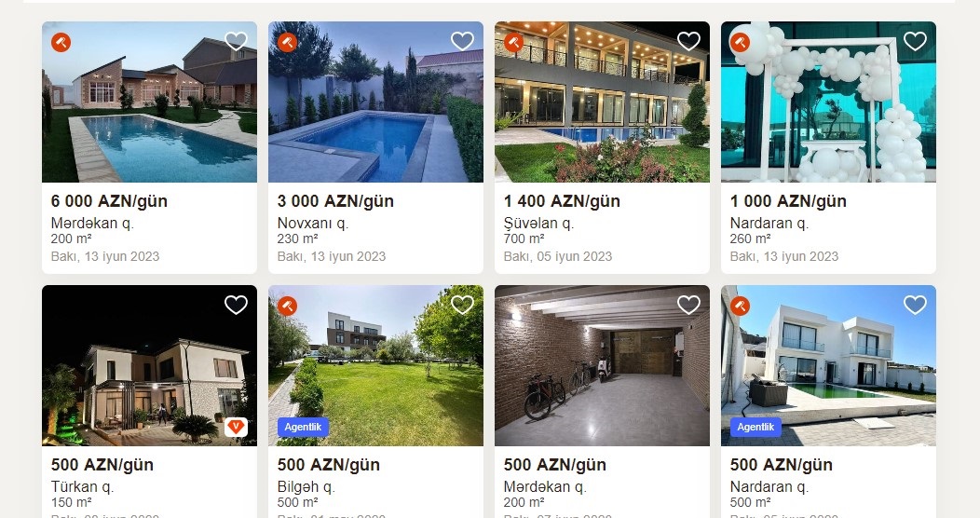Open the garage with bicycles photo

tap(603, 365)
